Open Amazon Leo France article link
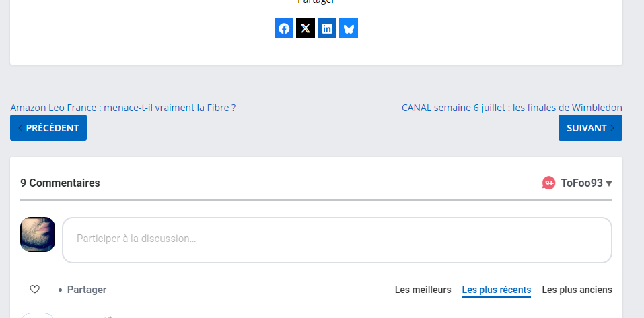 point(122,108)
